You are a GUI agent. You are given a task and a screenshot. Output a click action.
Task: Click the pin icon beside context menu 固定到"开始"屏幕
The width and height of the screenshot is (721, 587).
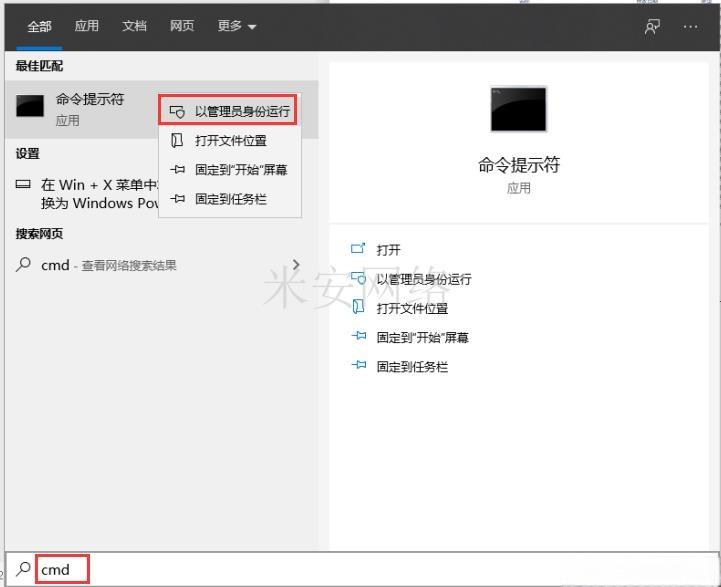tap(177, 170)
